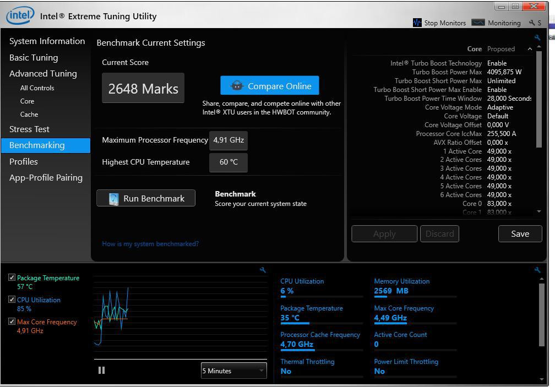The width and height of the screenshot is (555, 392).
Task: Open the 5 Minutes time range dropdown
Action: click(234, 371)
